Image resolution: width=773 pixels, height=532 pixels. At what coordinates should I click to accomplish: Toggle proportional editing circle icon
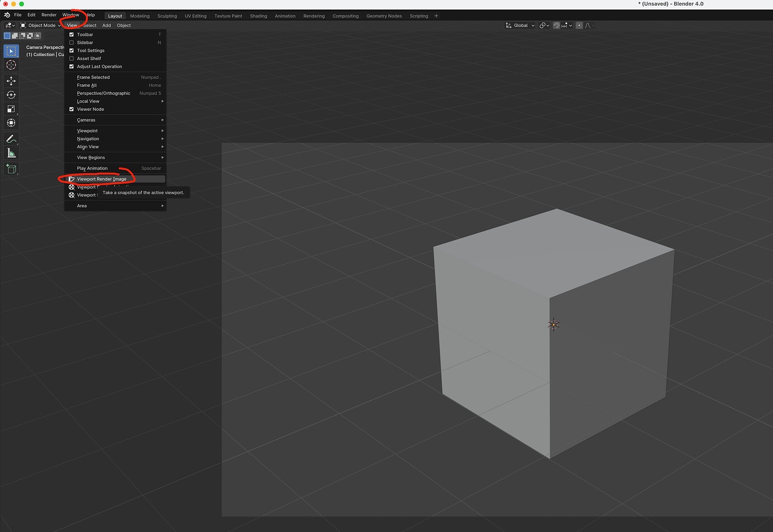(579, 25)
